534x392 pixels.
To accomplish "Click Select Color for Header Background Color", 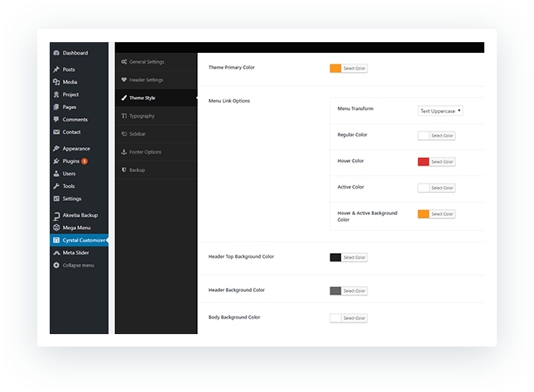I will point(354,291).
